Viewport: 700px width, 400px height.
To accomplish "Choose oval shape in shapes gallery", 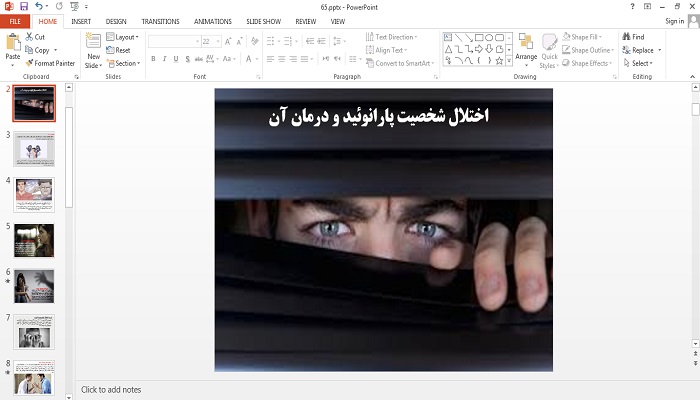I will pyautogui.click(x=489, y=38).
